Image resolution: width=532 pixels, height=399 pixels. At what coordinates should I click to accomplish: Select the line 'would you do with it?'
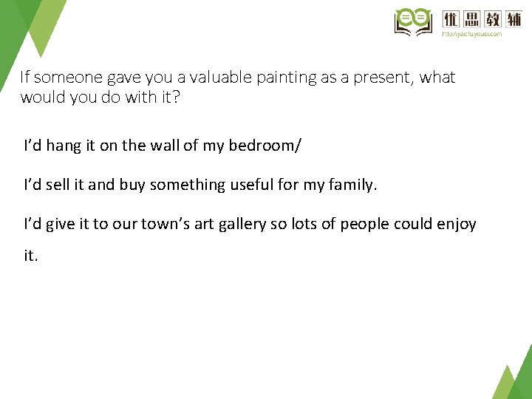(100, 98)
